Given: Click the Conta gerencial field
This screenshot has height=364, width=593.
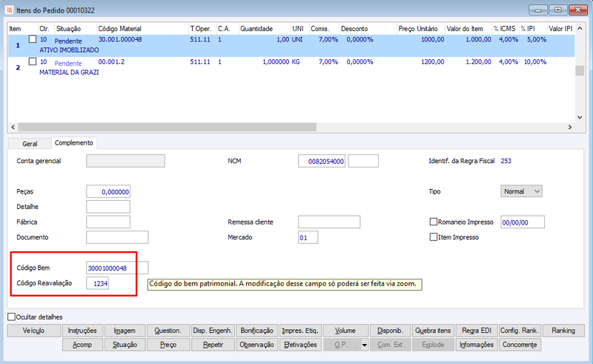Looking at the screenshot, I should pos(125,161).
